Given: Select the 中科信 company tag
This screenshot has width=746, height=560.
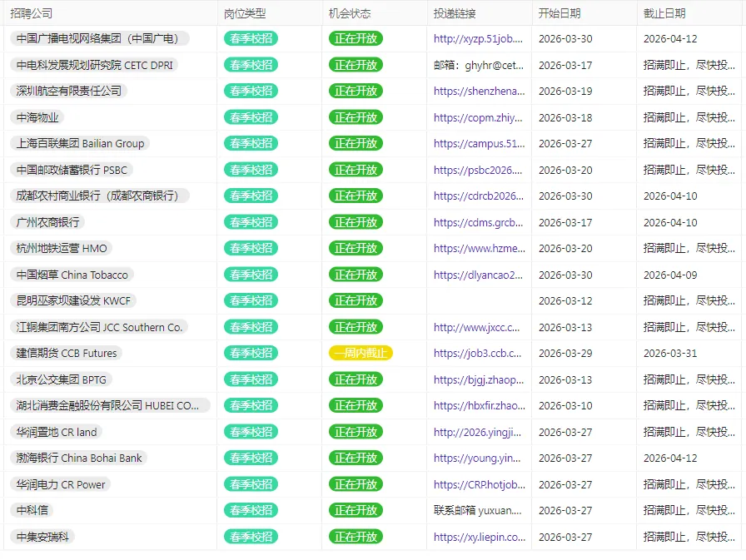Looking at the screenshot, I should (32, 510).
